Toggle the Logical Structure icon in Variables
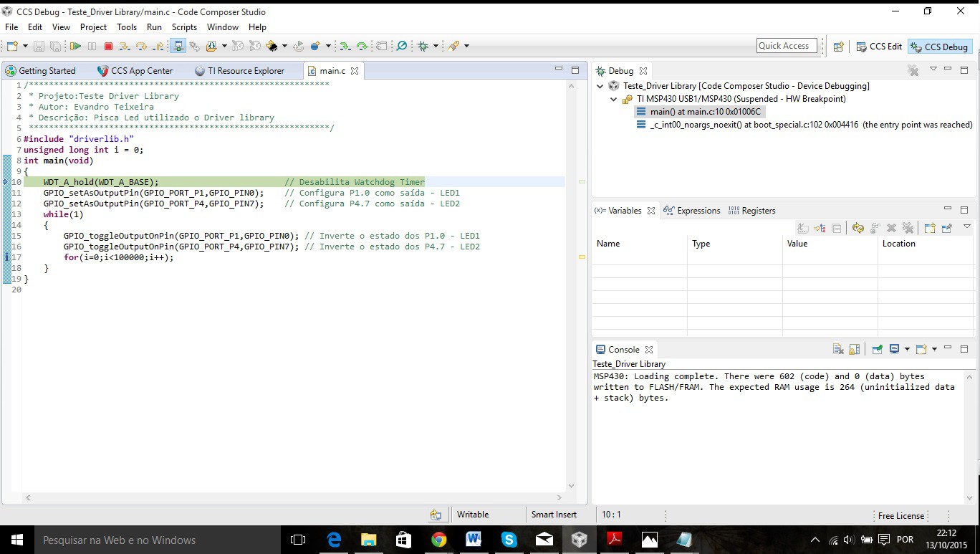 point(820,229)
